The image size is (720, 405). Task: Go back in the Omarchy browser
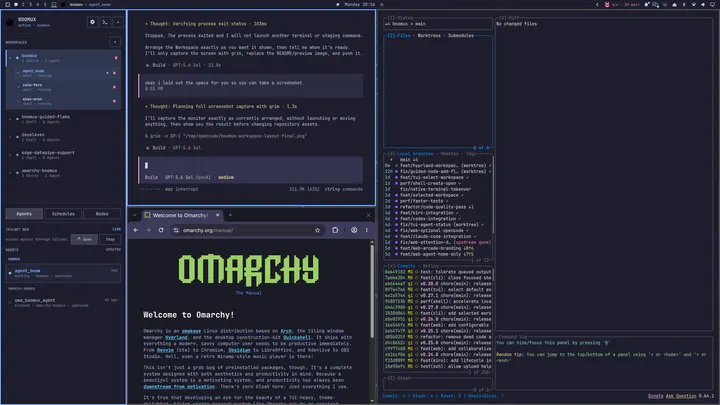point(136,230)
